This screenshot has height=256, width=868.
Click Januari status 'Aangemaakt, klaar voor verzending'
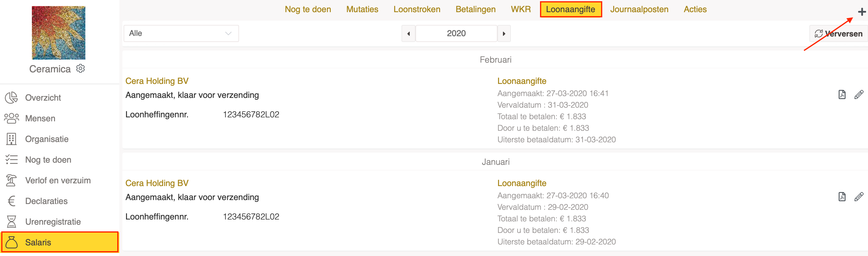pyautogui.click(x=192, y=197)
